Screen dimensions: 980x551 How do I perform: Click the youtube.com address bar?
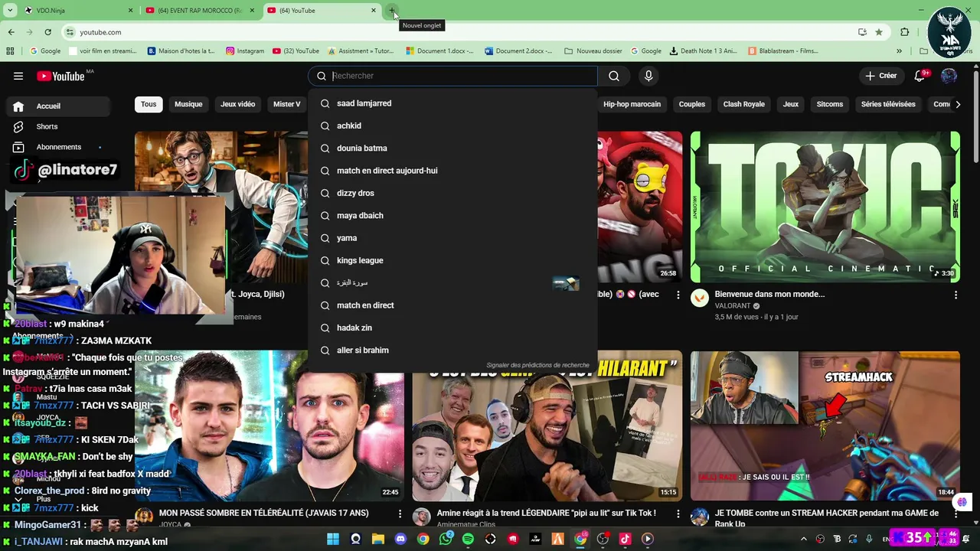(459, 32)
